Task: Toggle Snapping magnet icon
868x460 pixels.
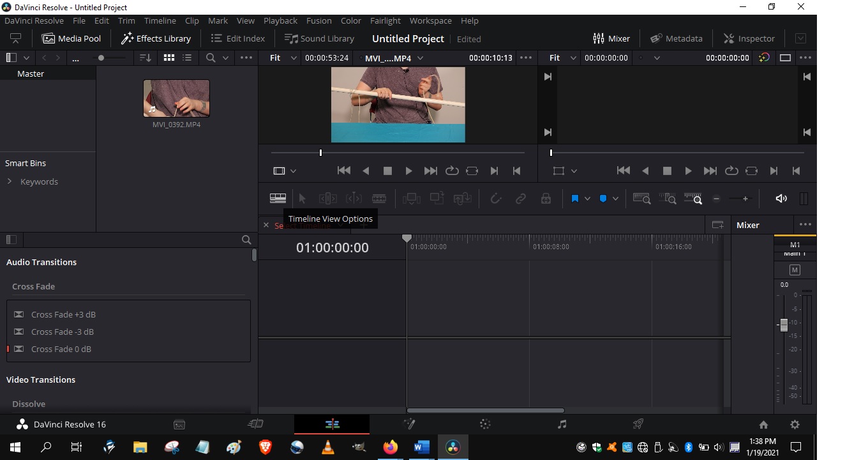Action: pos(495,199)
